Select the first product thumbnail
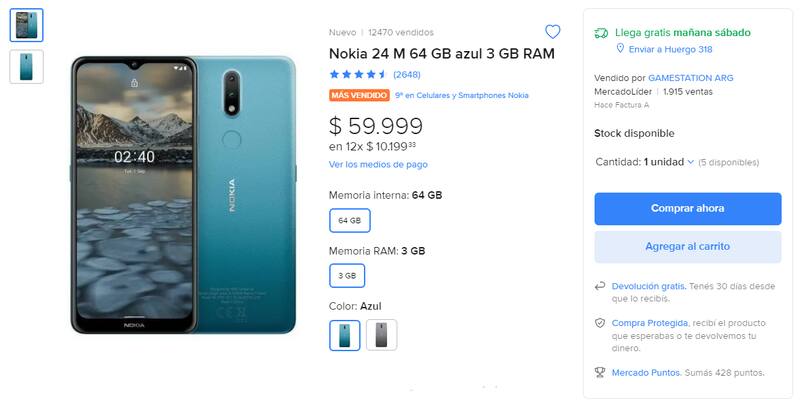Screen dimensions: 800x407 (x=26, y=25)
